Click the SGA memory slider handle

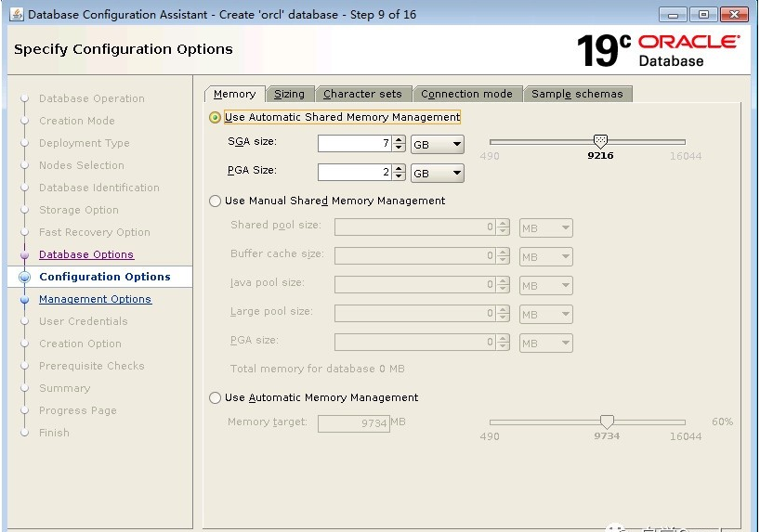pos(600,141)
